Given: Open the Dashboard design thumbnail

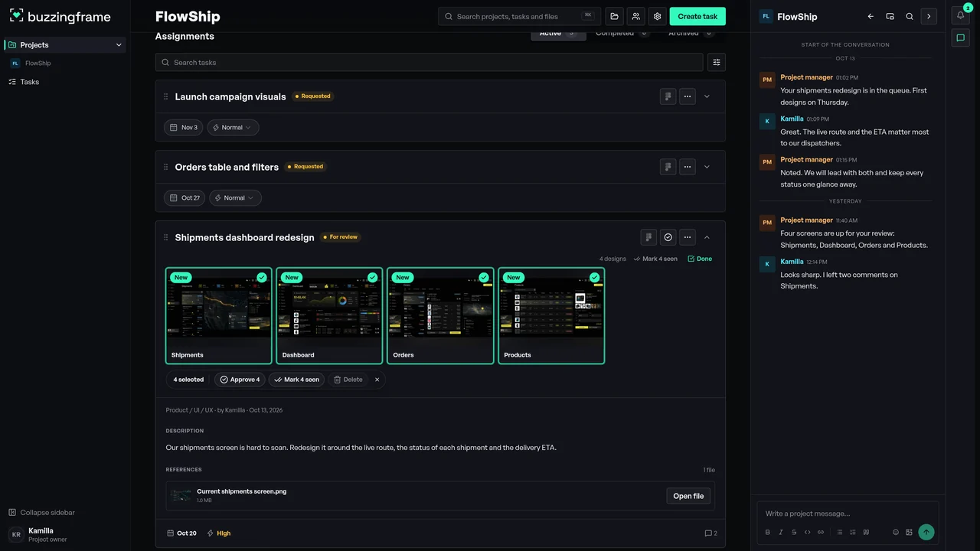Looking at the screenshot, I should pos(329,315).
